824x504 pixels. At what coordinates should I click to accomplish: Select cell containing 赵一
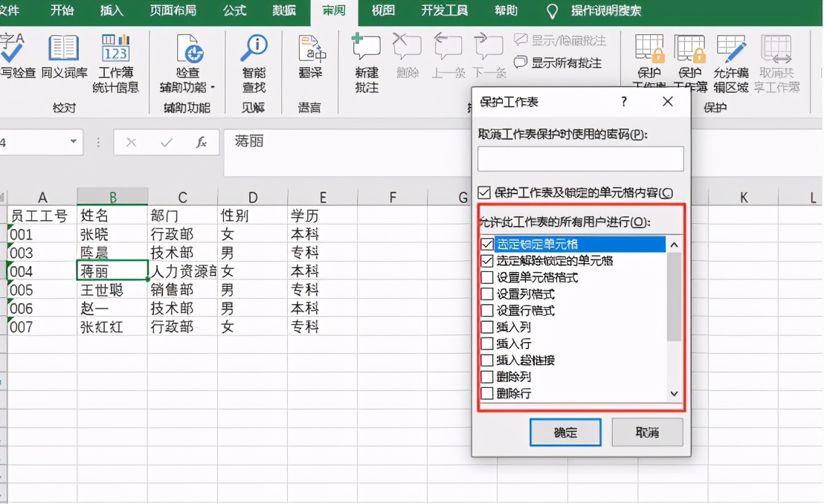point(112,308)
